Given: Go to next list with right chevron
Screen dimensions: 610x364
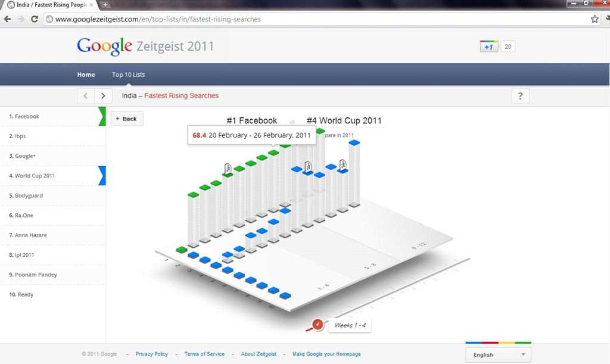Looking at the screenshot, I should tap(103, 96).
